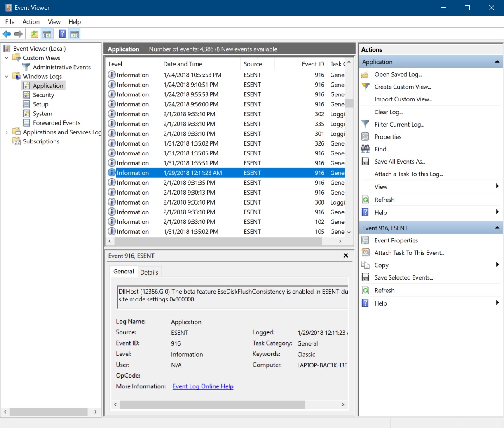Open the Event Log Online Help link

(x=203, y=386)
